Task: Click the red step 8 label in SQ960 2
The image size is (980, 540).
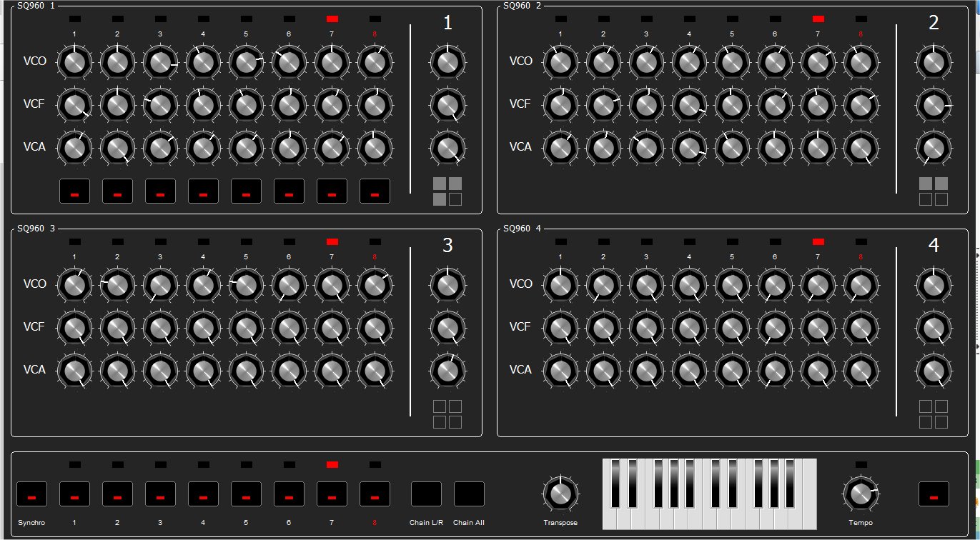Action: coord(861,34)
